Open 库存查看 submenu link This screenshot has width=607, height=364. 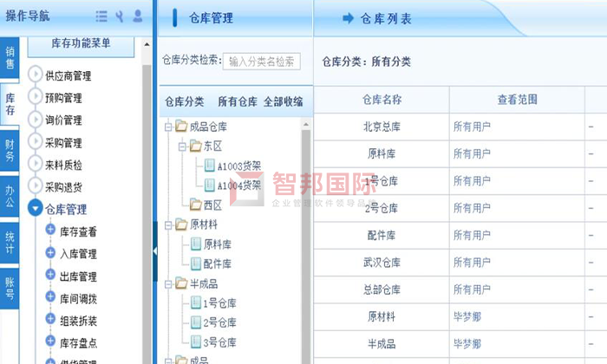pyautogui.click(x=78, y=231)
